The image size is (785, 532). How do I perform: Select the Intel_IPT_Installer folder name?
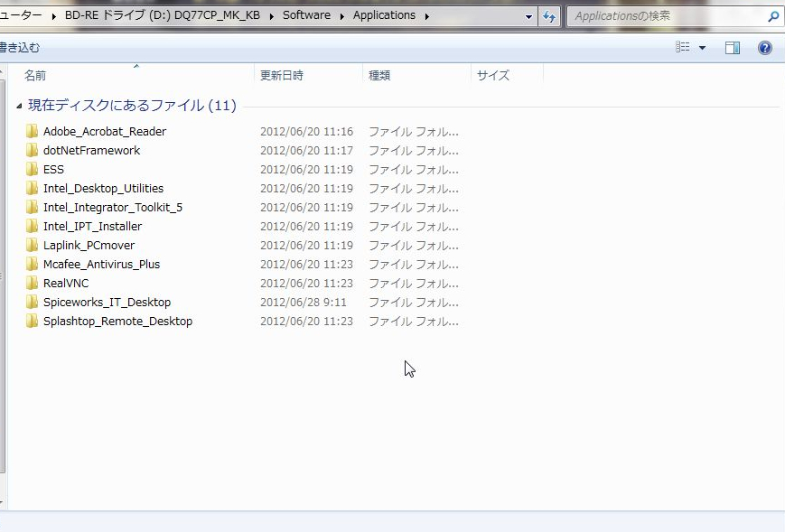click(x=93, y=226)
